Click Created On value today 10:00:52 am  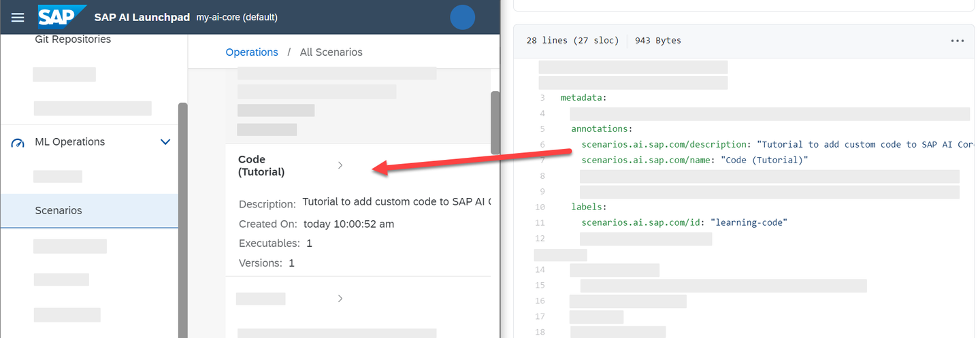[x=348, y=224]
